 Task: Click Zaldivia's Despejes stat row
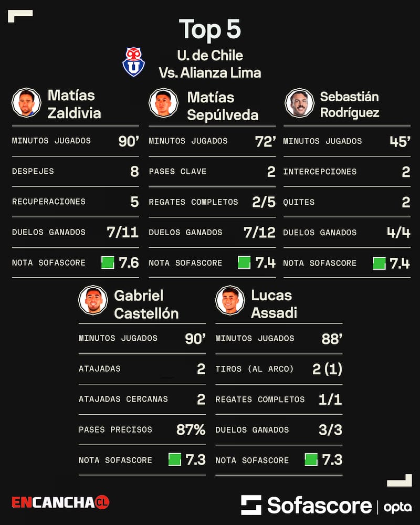[x=76, y=172]
